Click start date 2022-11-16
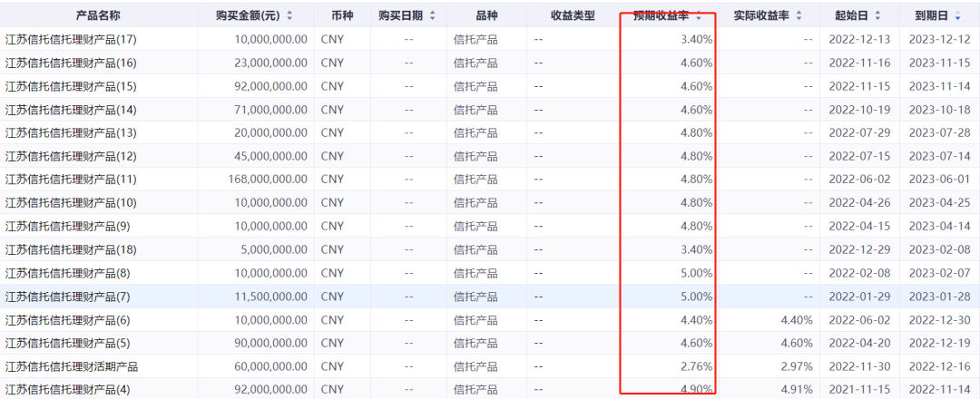 coord(859,63)
